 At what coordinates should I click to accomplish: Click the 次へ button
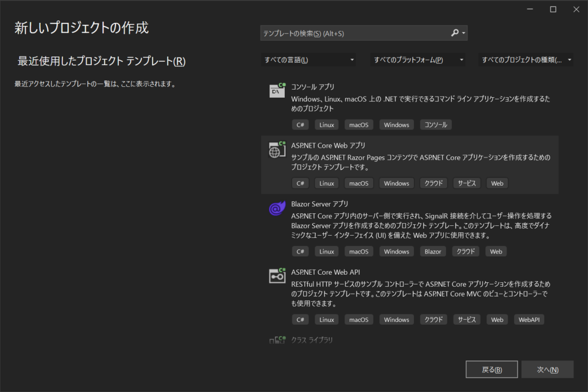(x=547, y=369)
